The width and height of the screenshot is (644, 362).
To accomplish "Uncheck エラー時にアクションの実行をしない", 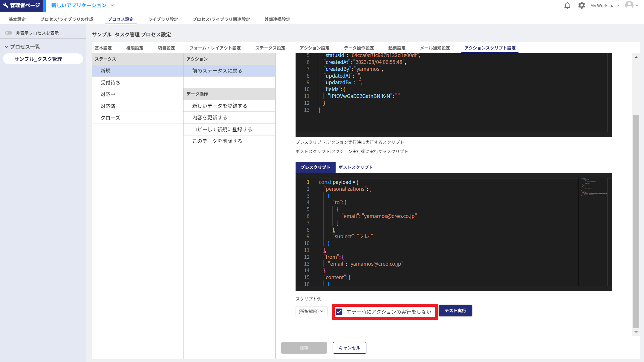I will point(339,312).
